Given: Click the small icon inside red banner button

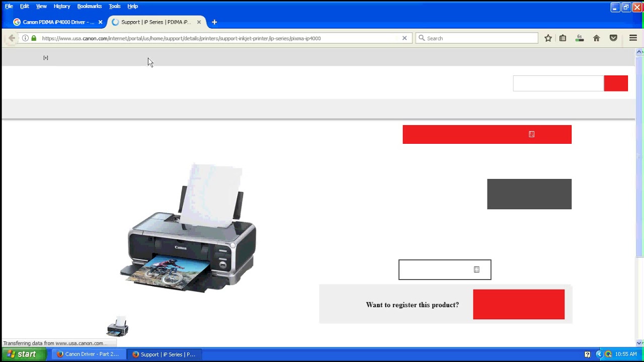Looking at the screenshot, I should point(532,134).
